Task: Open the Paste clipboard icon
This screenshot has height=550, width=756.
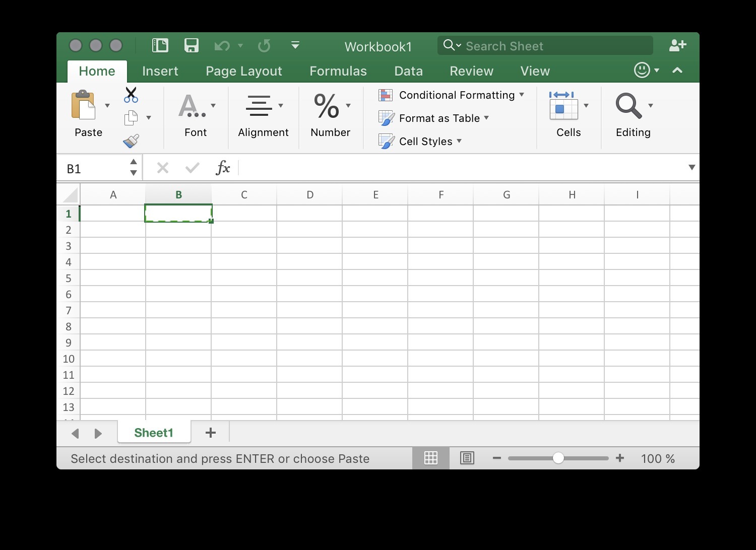Action: pos(84,105)
